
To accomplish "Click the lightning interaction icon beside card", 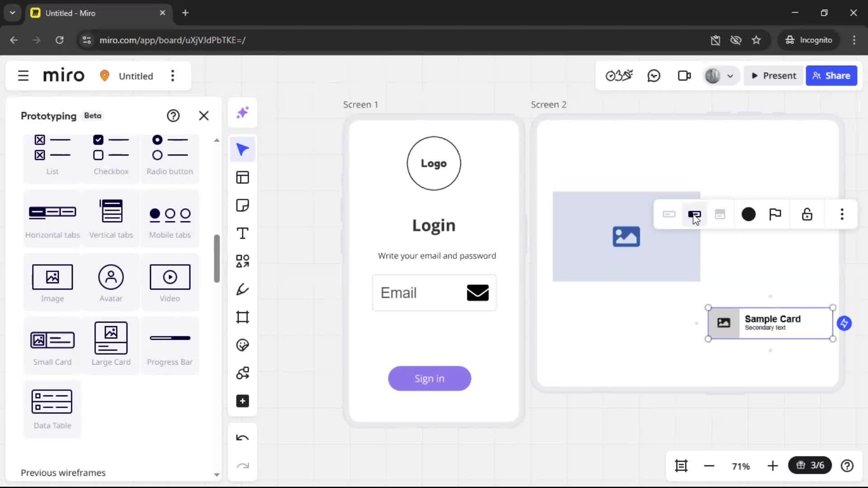I will coord(844,323).
